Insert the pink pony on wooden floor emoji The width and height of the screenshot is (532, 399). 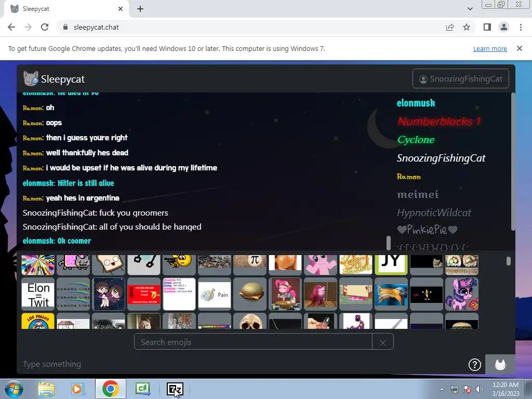320,294
